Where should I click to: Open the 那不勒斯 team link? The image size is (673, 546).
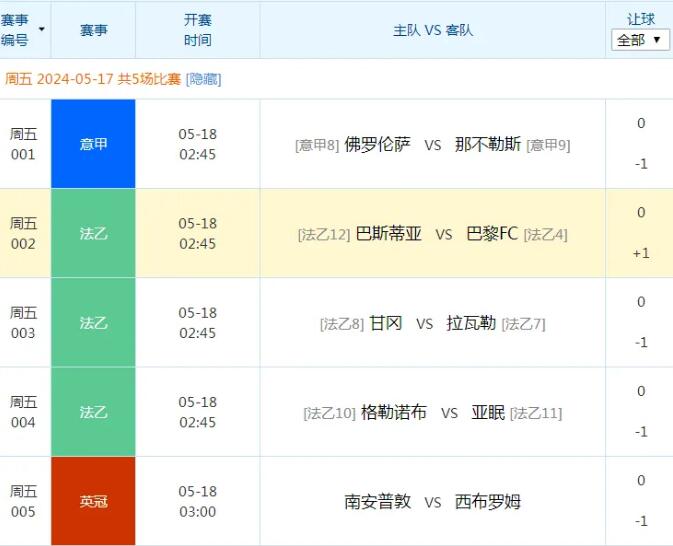487,144
